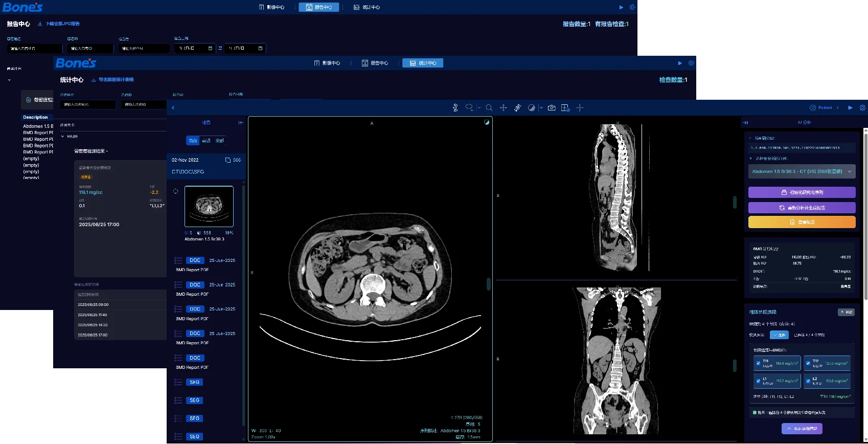This screenshot has height=444, width=868.
Task: Open settings gear in statistics center window
Action: pos(691,63)
